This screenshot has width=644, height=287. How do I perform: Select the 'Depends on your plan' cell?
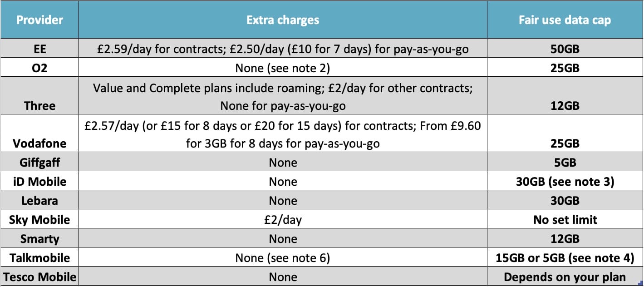(565, 277)
